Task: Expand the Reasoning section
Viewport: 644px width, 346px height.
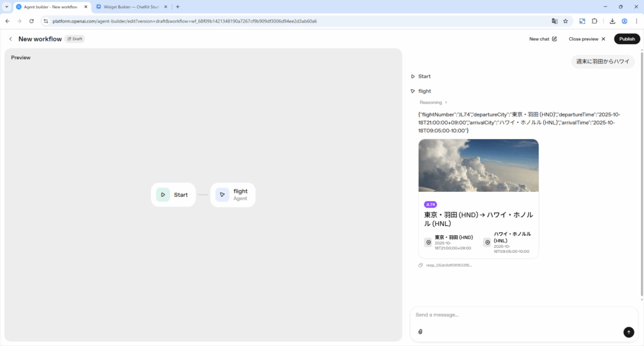Action: [433, 103]
